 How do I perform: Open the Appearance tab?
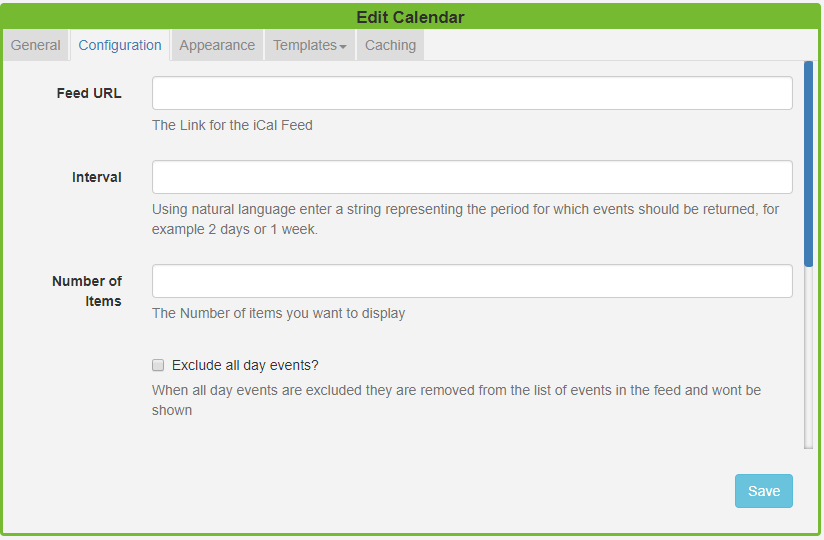tap(218, 45)
